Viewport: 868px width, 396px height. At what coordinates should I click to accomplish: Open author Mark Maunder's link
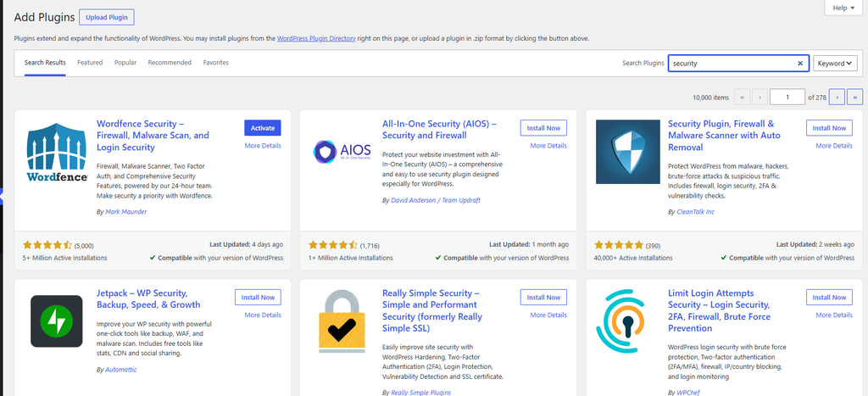tap(126, 212)
